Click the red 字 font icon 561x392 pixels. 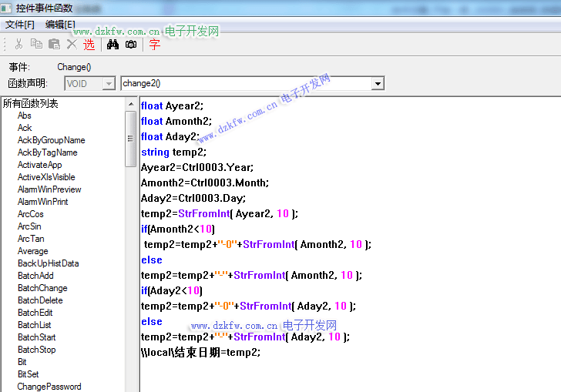[x=155, y=45]
